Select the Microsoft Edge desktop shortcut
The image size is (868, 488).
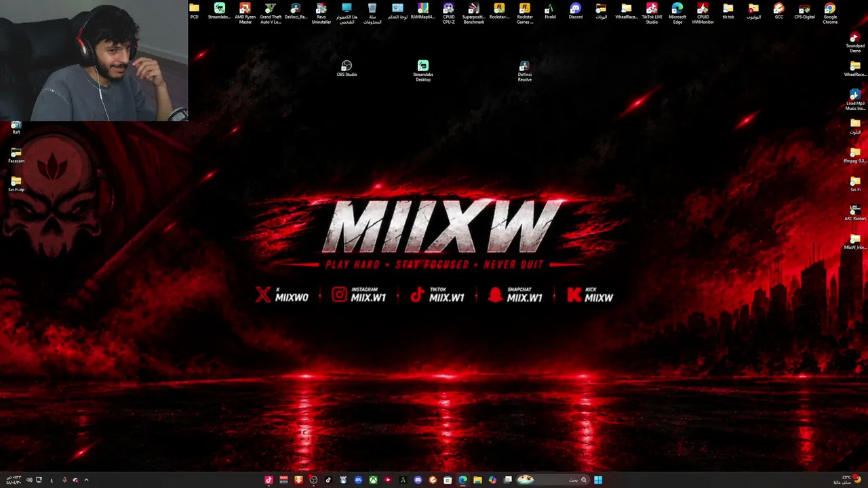[x=677, y=13]
